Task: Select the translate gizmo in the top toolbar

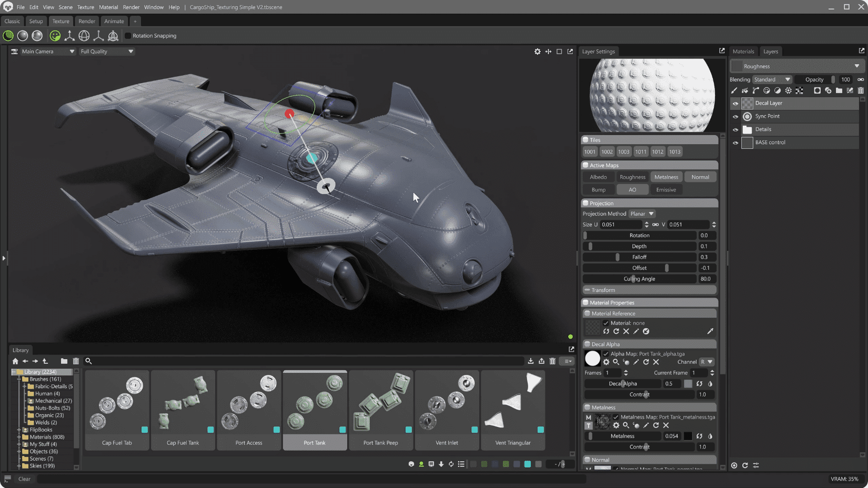Action: [x=69, y=36]
